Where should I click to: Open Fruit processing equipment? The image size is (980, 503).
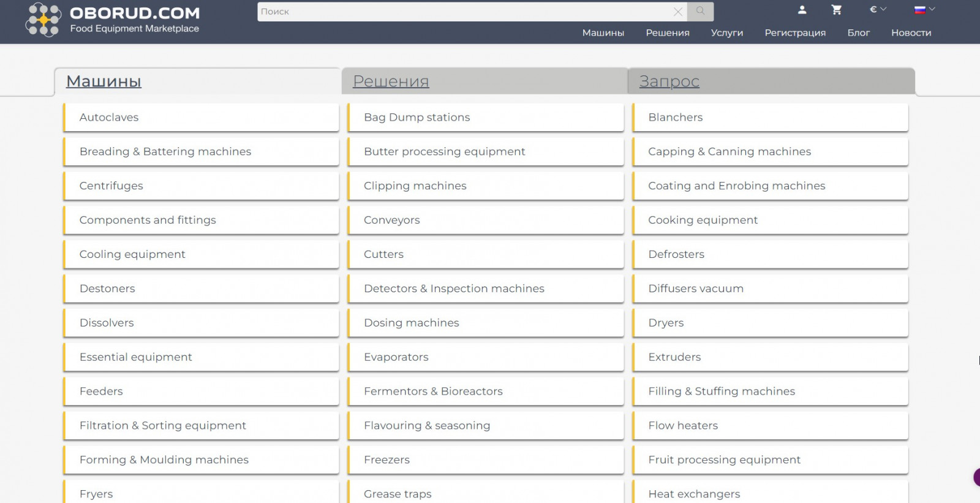tap(770, 460)
